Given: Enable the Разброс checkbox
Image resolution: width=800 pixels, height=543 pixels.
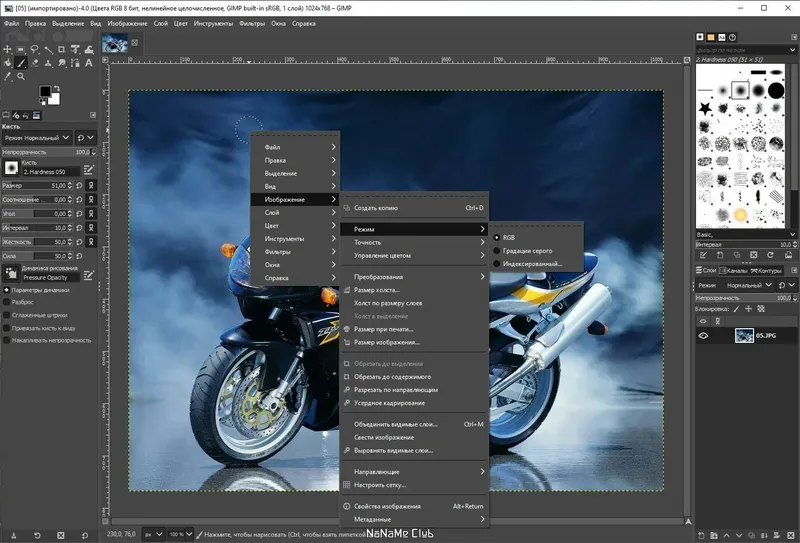Looking at the screenshot, I should [7, 302].
